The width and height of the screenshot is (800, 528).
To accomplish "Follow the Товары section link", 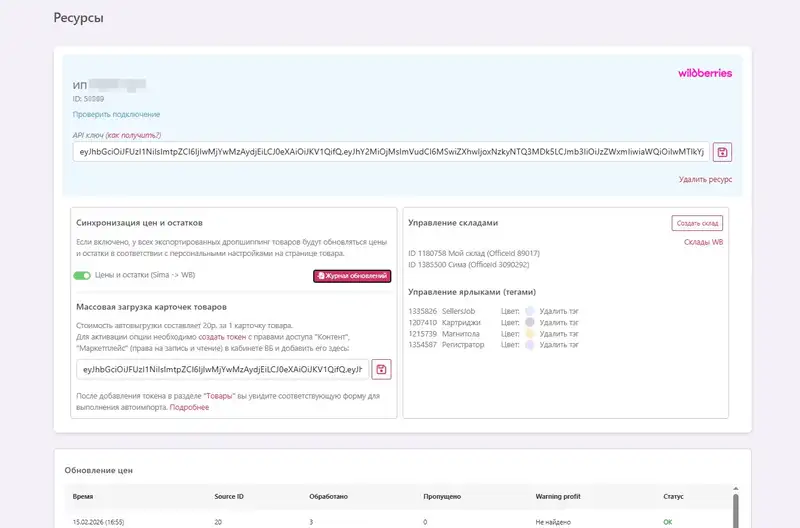I will [x=219, y=396].
